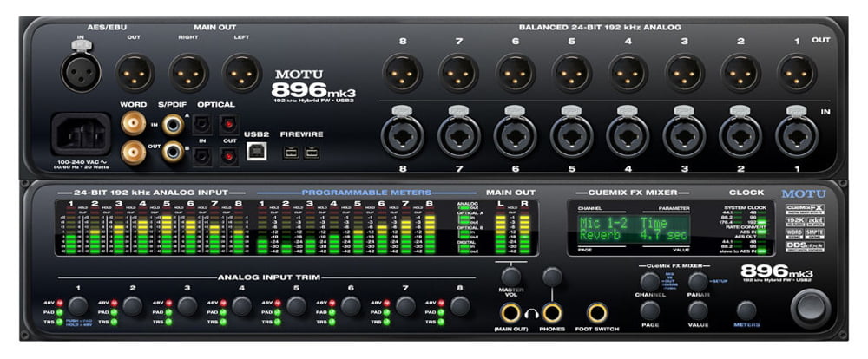
Task: Click the SYSTEM CLOCK 192 LED
Action: [x=763, y=223]
